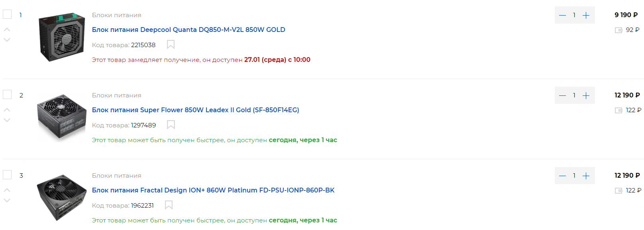
Task: Decrease quantity of Fractal Design ION+
Action: pyautogui.click(x=562, y=176)
